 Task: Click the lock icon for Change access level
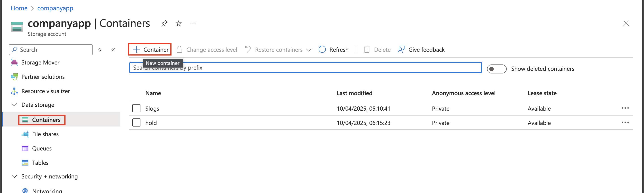click(179, 49)
